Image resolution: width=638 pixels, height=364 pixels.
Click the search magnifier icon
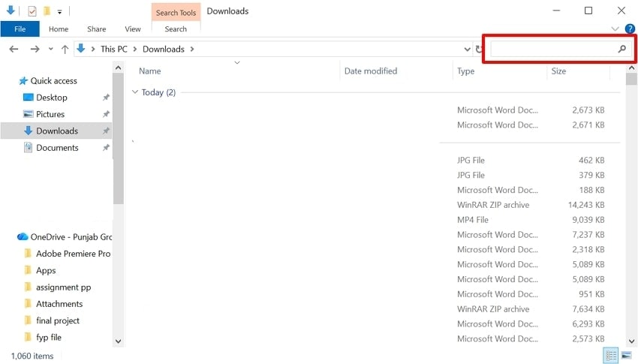click(621, 50)
